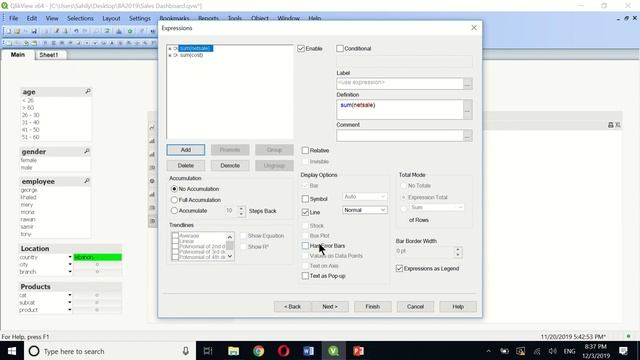Click the Undo toolbar icon
The width and height of the screenshot is (640, 360).
pos(76,31)
